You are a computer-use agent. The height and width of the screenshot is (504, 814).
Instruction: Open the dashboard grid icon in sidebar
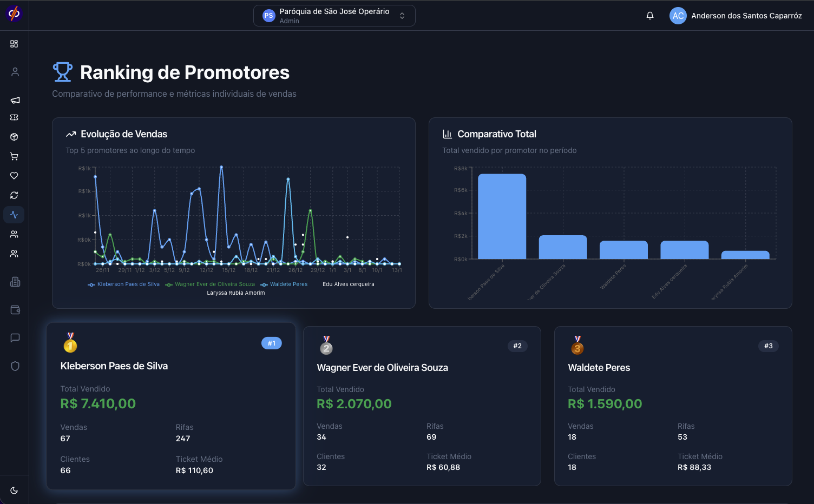tap(14, 44)
